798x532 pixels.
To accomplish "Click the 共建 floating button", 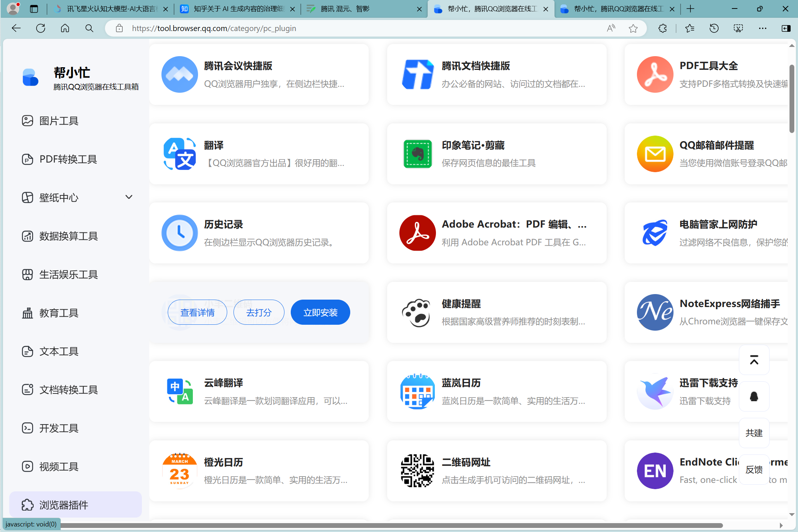I will (754, 433).
